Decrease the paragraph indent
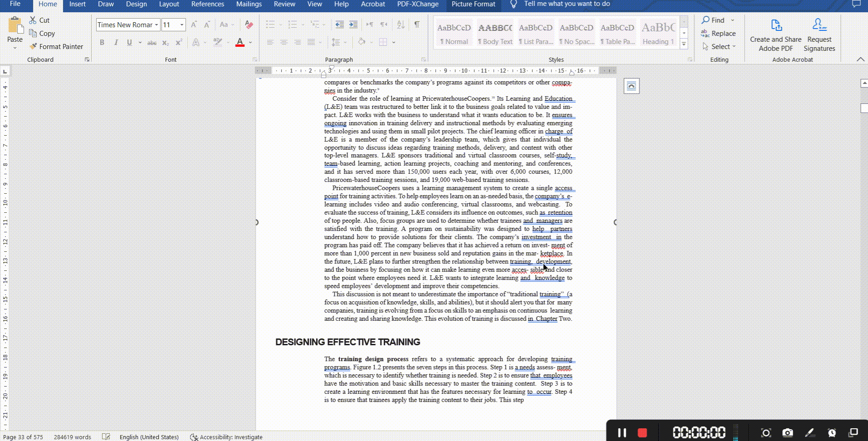The height and width of the screenshot is (441, 868). point(339,24)
